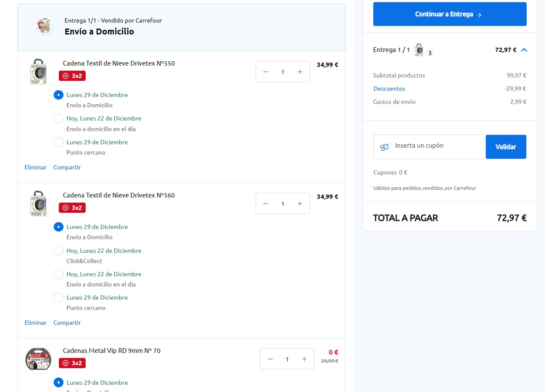Increase quantity of Cadenas Metal Vip
The image size is (545, 392).
[x=304, y=359]
